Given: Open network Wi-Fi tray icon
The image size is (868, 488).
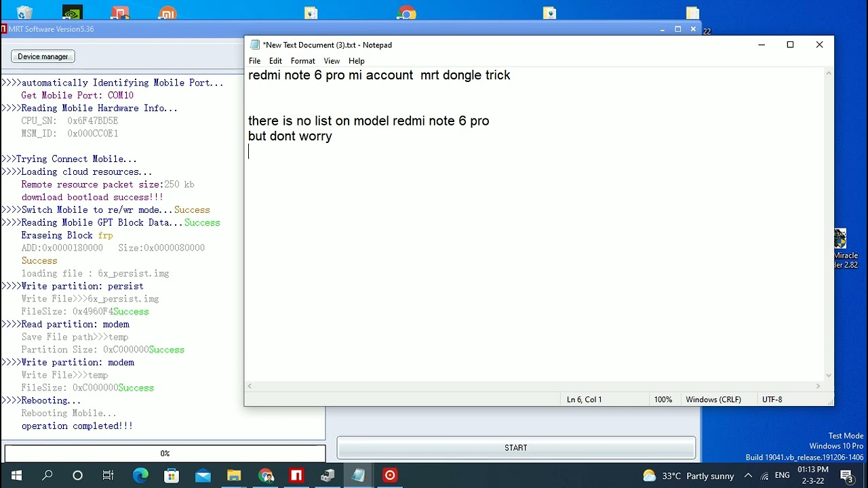Looking at the screenshot, I should click(x=765, y=476).
